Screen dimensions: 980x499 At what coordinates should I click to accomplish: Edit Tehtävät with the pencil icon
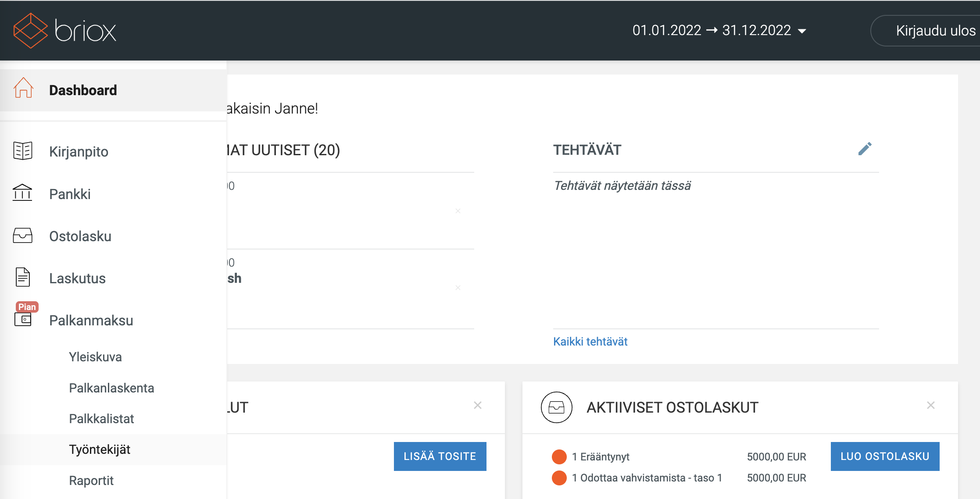click(x=865, y=149)
